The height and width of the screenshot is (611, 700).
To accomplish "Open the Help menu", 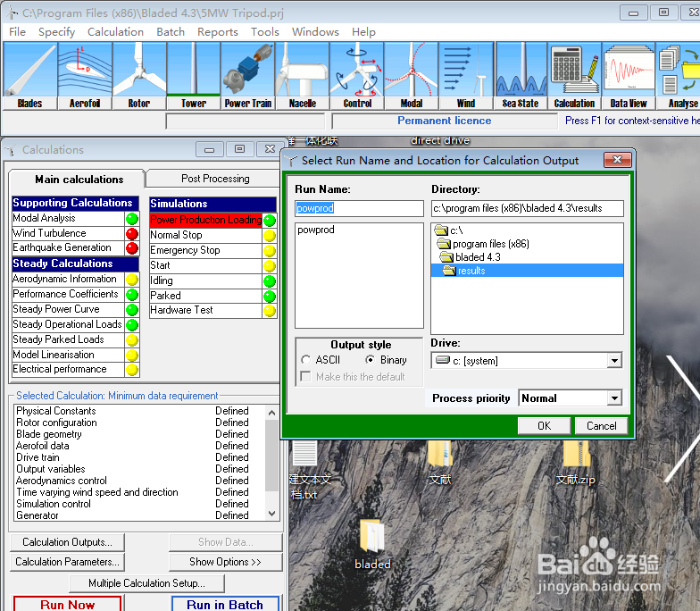I will pyautogui.click(x=364, y=32).
